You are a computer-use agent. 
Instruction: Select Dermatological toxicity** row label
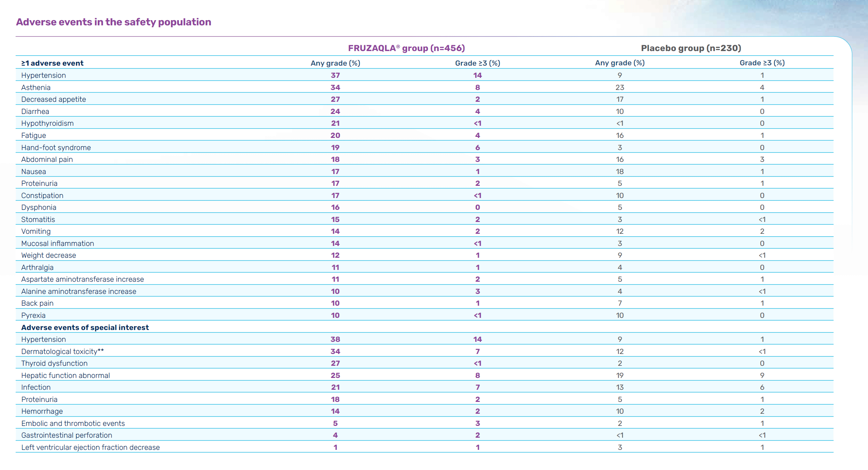[63, 352]
